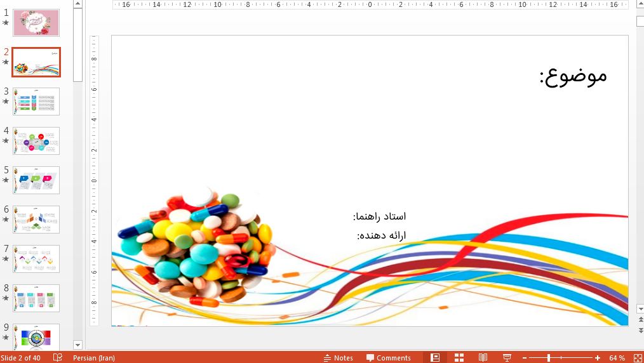The width and height of the screenshot is (644, 363).
Task: Start Slide Show from status bar
Action: [507, 358]
